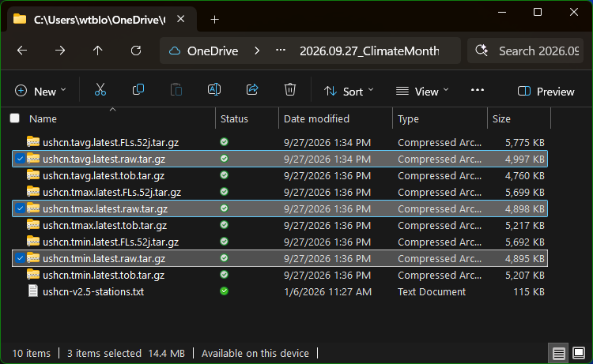Click the OneDrive breadcrumb label
The image size is (593, 364).
[x=213, y=51]
